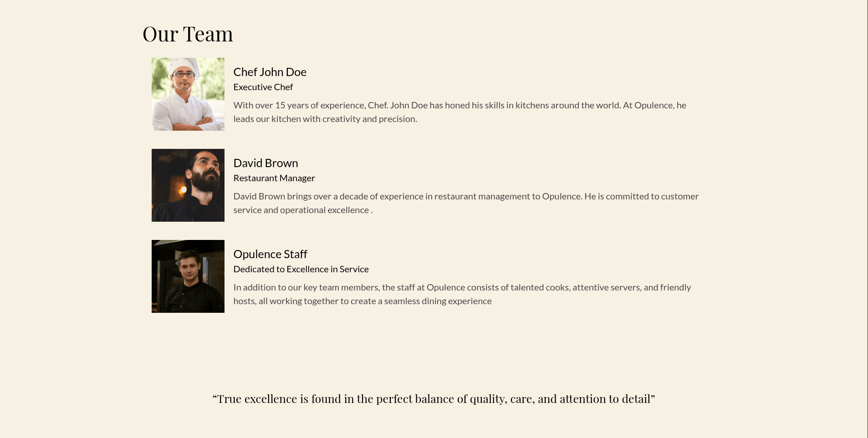Click the 'True excellence' quote at the bottom
868x438 pixels.
point(434,399)
